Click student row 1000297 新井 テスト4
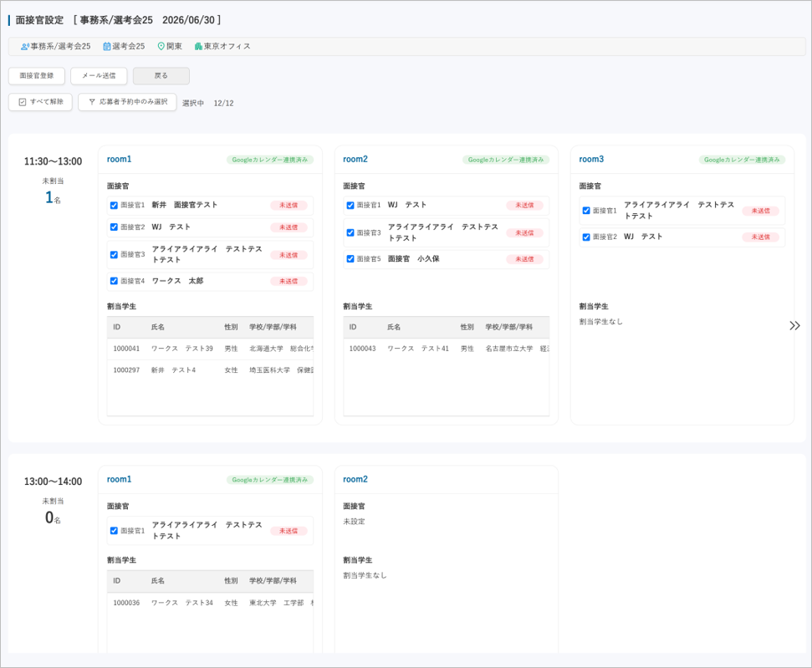 210,370
